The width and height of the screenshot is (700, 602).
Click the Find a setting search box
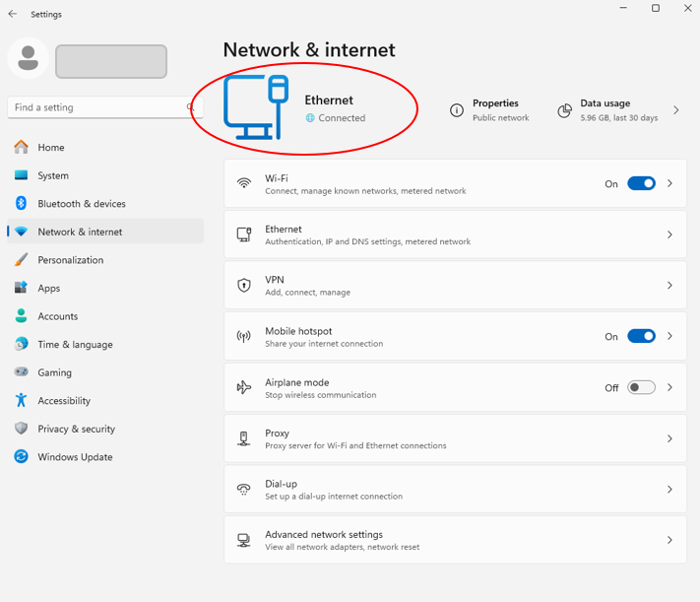[x=96, y=107]
